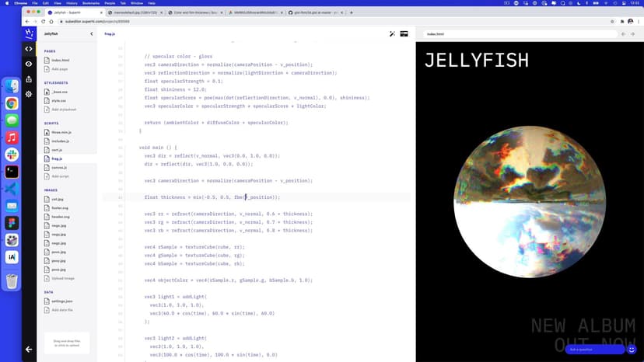Viewport: 644px width, 362px height.
Task: Click the magic wand format icon
Action: pyautogui.click(x=392, y=34)
